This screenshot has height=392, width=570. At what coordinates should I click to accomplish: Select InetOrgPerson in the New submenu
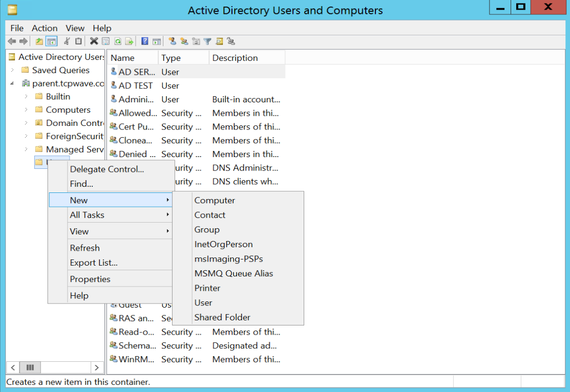click(x=238, y=244)
